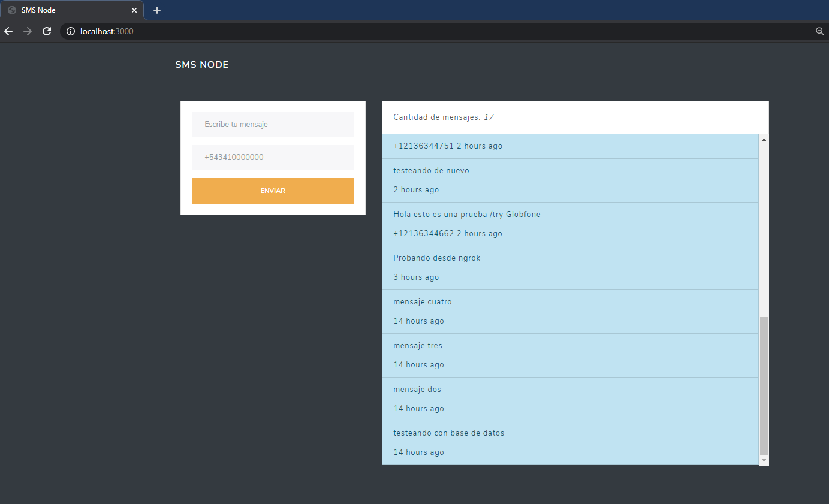Select the message 'testeando de nuevo'
This screenshot has height=504, width=829.
[x=431, y=170]
